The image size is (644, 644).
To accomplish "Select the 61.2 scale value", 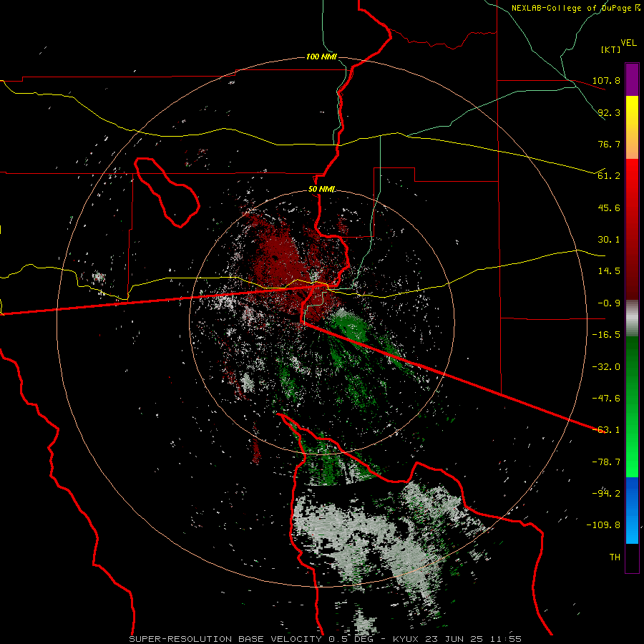I will tap(609, 176).
